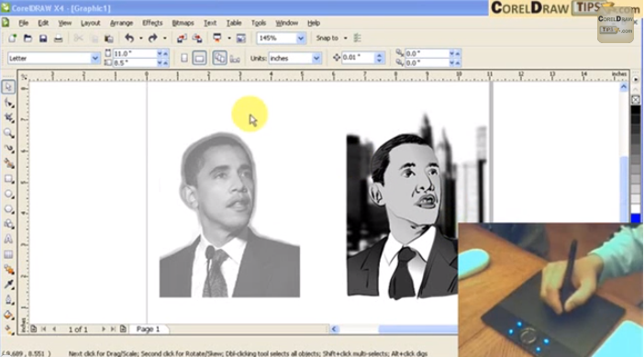The height and width of the screenshot is (357, 644).
Task: Redo the last undone action
Action: click(153, 39)
